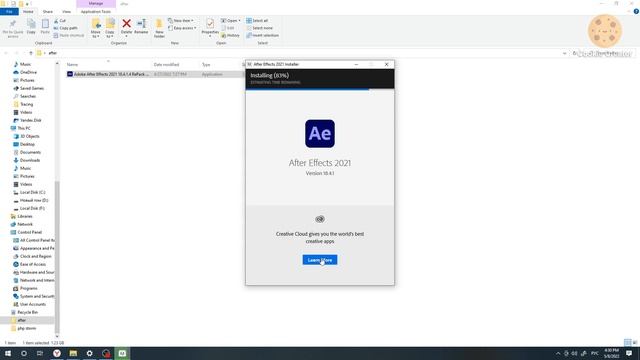Click Select all in the ribbon
The image size is (640, 360).
[257, 20]
